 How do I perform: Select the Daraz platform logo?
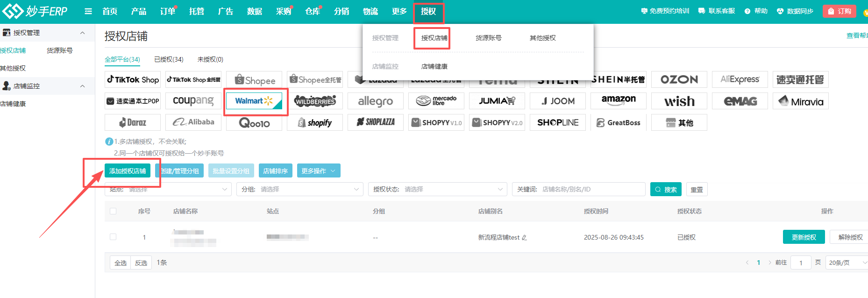click(x=133, y=122)
